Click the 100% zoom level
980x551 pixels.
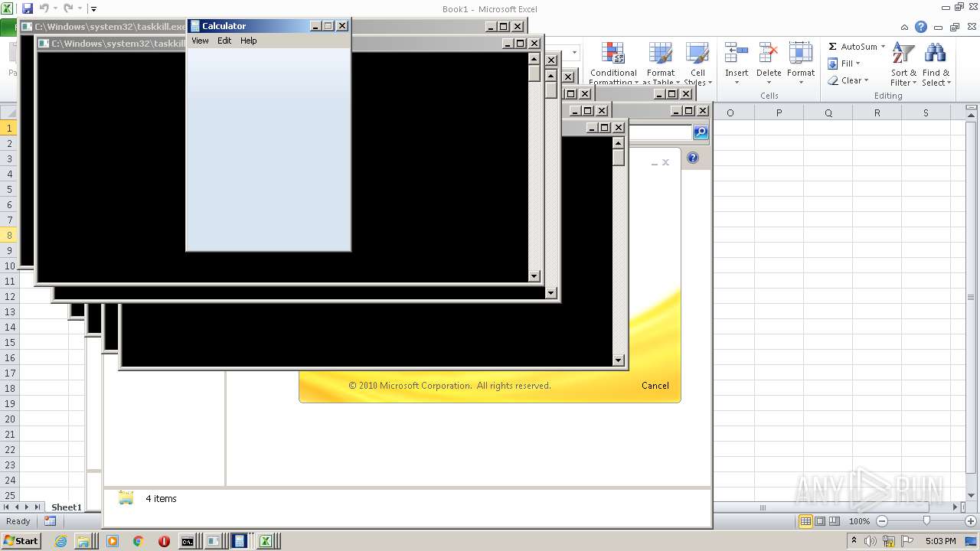[859, 521]
